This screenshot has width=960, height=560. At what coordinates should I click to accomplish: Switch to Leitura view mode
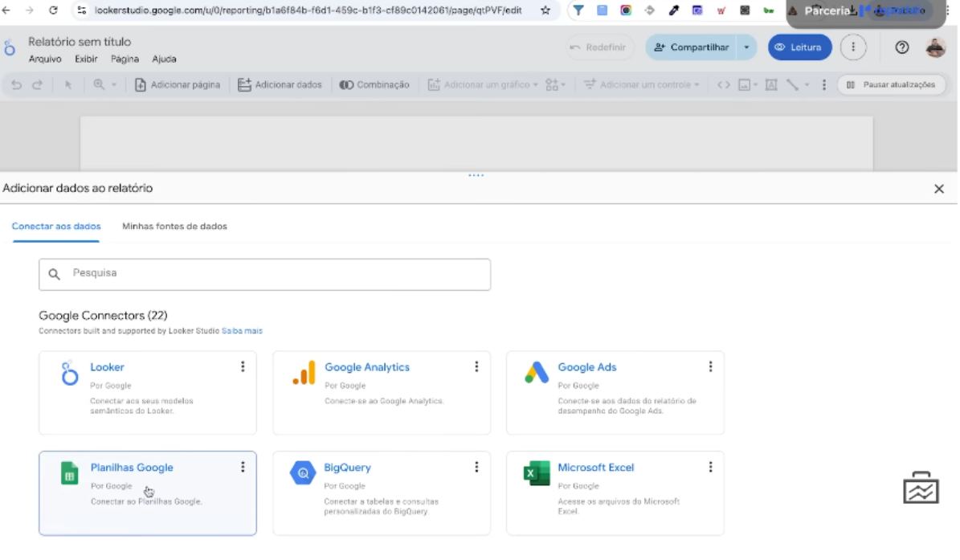pos(799,47)
